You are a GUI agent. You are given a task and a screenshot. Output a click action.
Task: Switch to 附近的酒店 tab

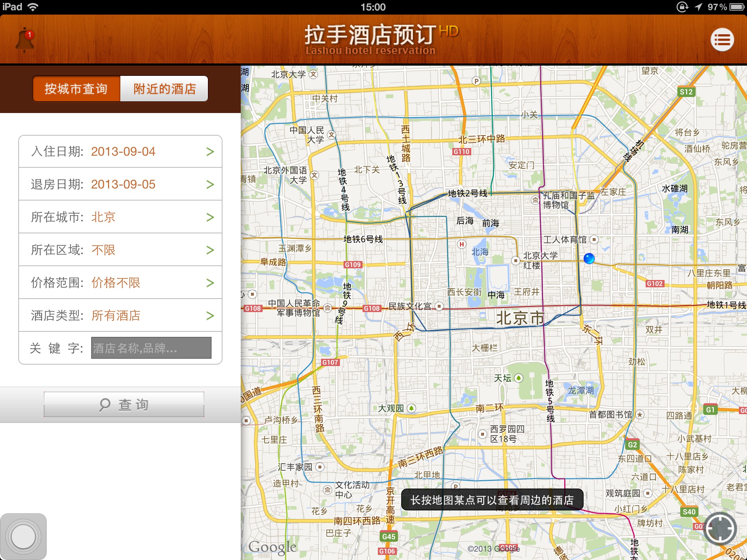coord(165,89)
